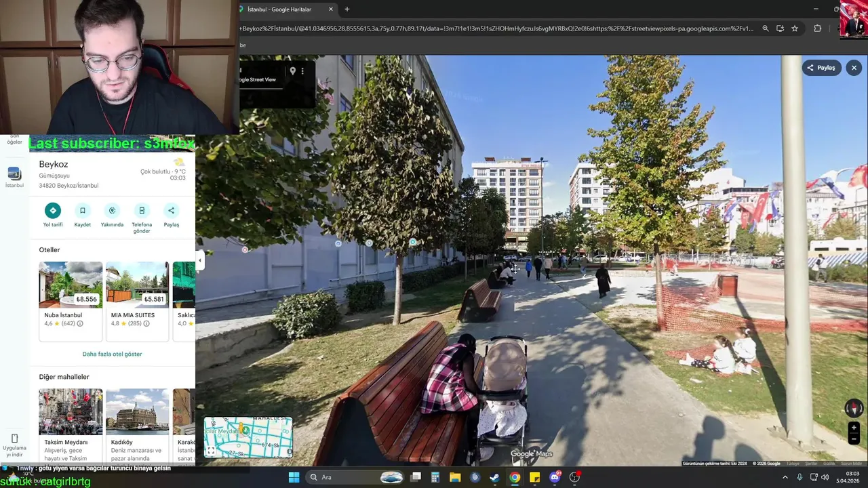Open the Windows Start menu

pos(294,477)
